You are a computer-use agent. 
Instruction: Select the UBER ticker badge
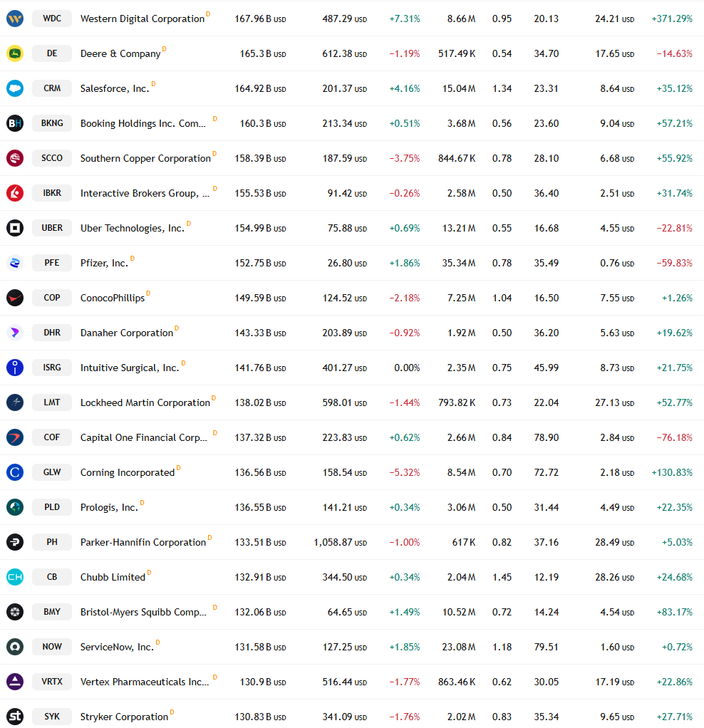coord(52,228)
